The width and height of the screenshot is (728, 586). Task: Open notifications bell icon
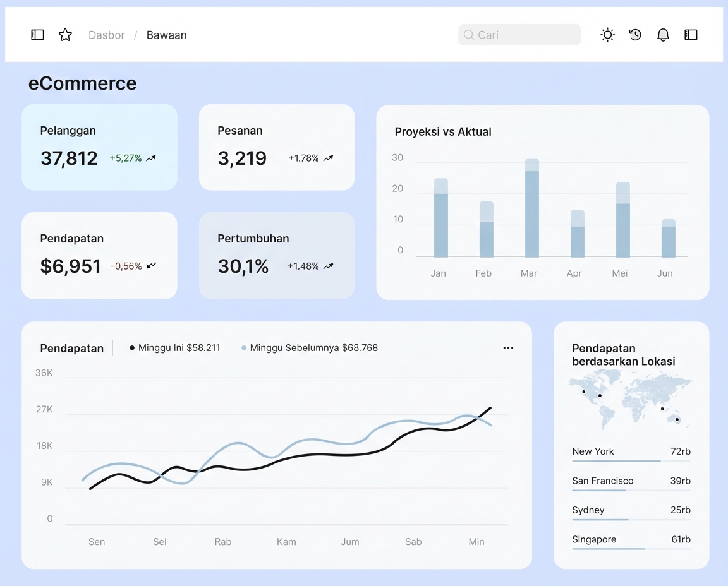pos(663,35)
